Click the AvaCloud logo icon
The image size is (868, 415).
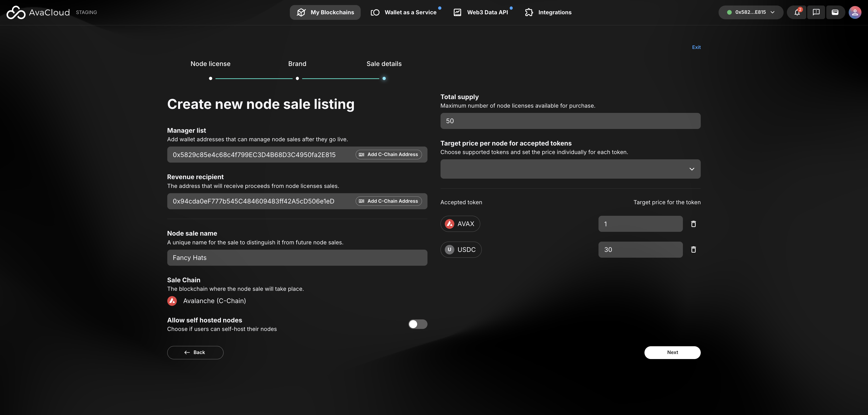[x=16, y=13]
